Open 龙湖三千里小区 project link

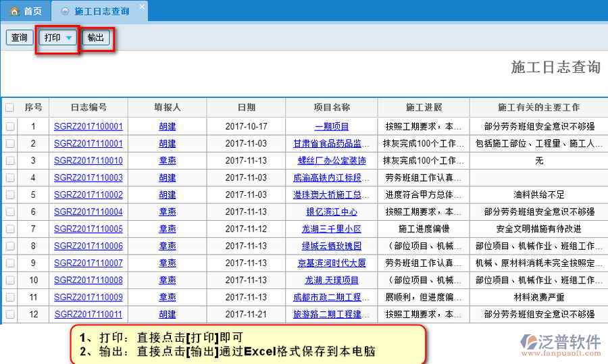coord(332,229)
